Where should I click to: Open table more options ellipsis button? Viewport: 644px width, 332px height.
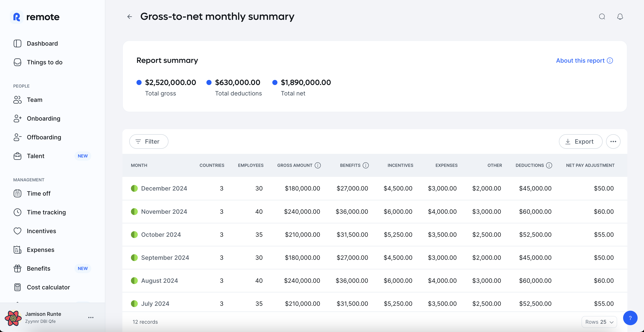[x=613, y=142]
